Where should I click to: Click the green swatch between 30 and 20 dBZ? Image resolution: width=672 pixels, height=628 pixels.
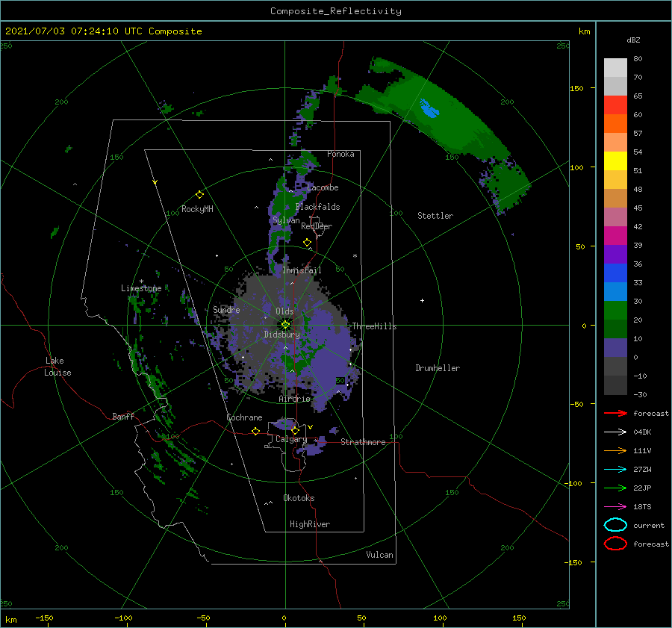coord(615,311)
